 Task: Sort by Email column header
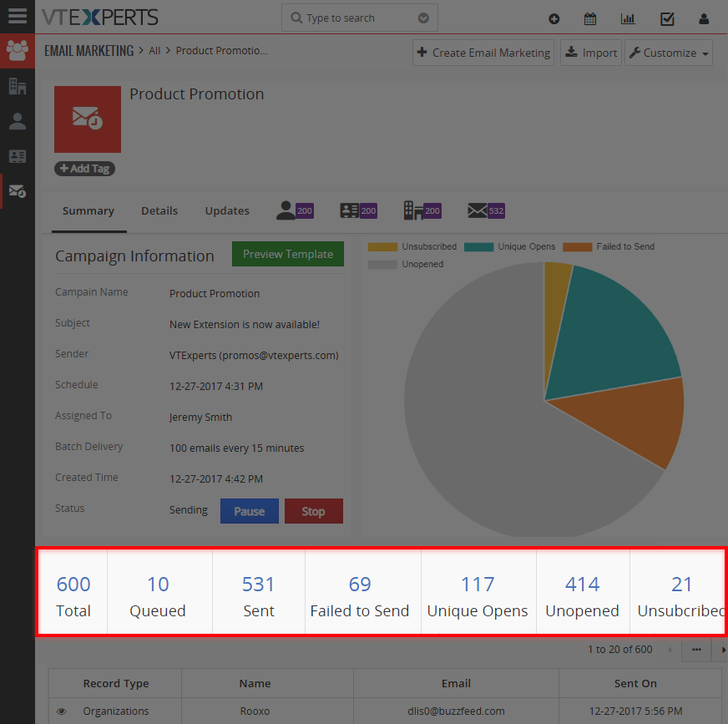[456, 684]
